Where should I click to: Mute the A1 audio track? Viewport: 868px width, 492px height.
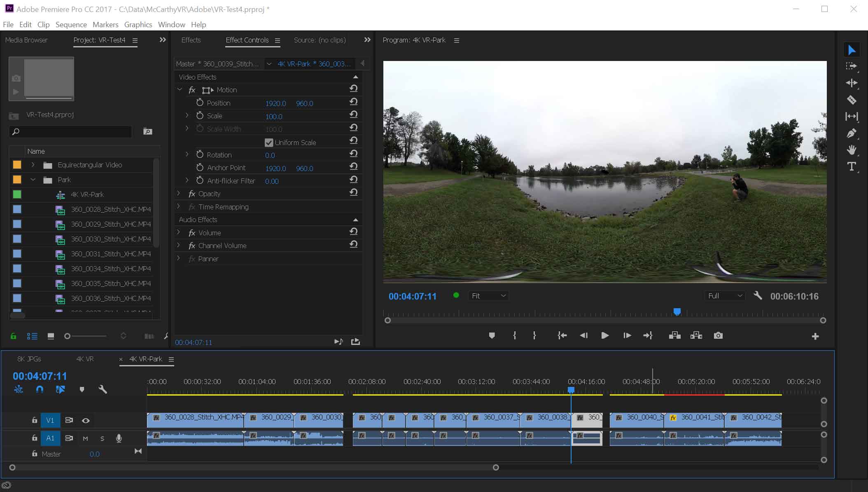[85, 438]
